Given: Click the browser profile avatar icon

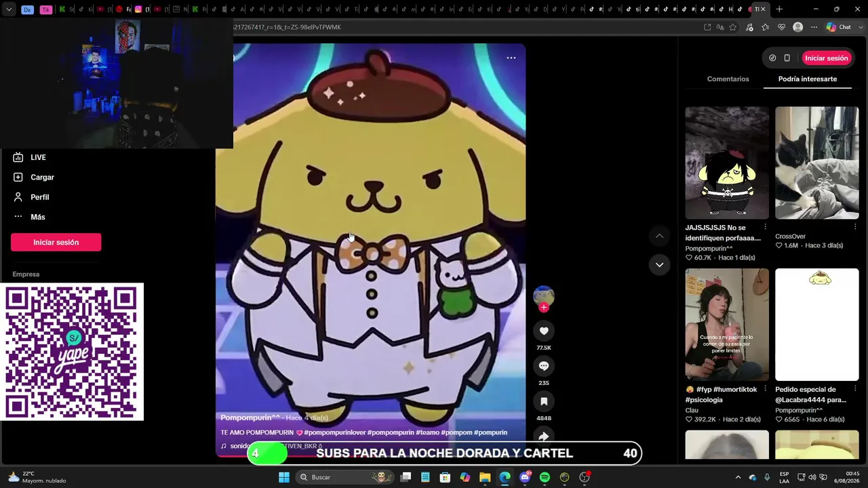Looking at the screenshot, I should pos(798,27).
